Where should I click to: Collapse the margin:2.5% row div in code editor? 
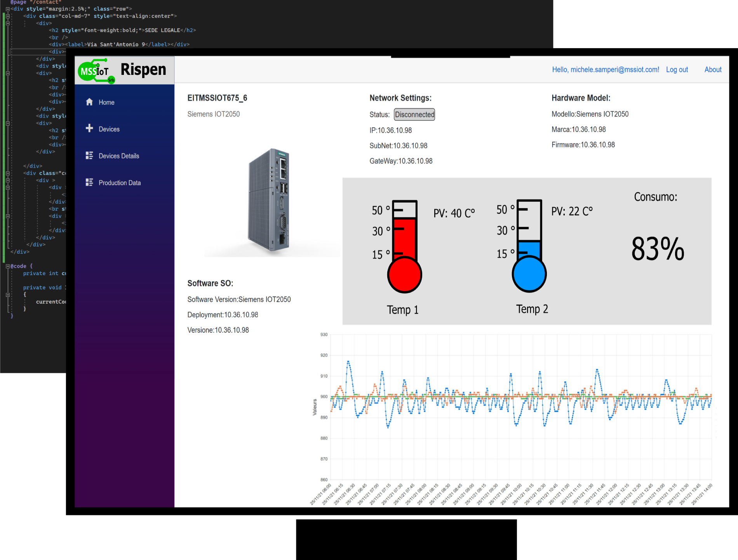[7, 9]
